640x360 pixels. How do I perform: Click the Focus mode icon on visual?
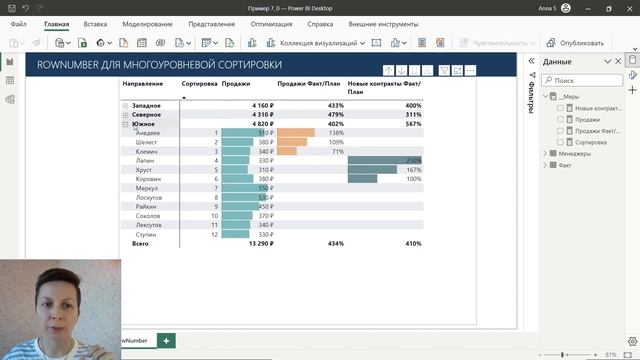pos(457,71)
